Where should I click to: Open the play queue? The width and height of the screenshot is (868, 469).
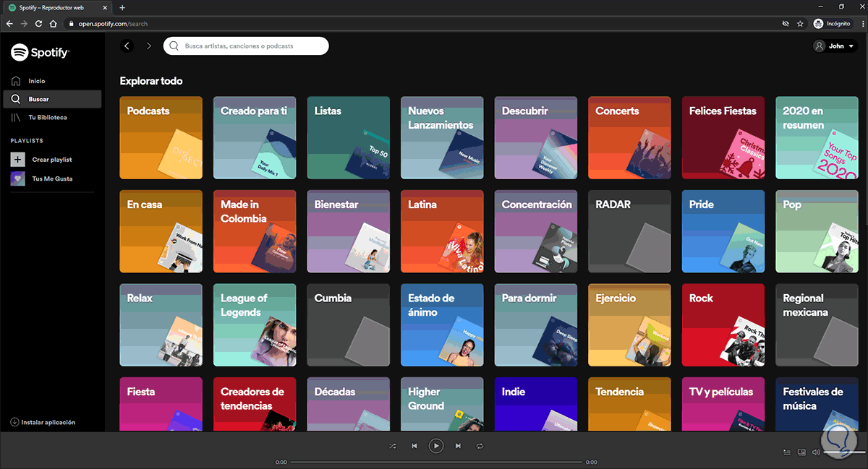[787, 452]
